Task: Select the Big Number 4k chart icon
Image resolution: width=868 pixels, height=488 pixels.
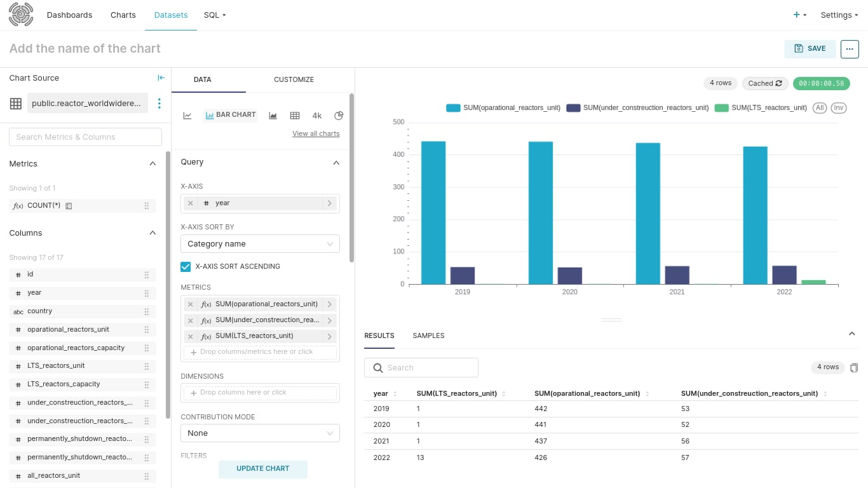Action: click(x=317, y=116)
